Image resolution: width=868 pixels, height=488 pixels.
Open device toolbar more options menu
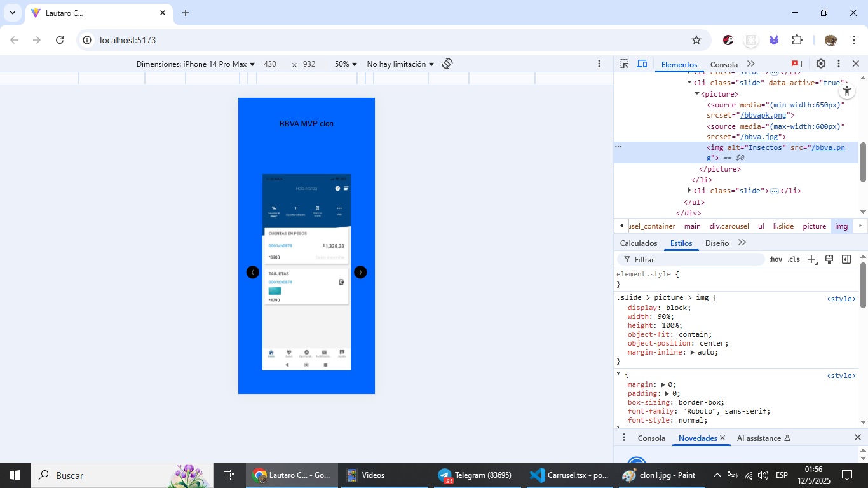coord(599,64)
